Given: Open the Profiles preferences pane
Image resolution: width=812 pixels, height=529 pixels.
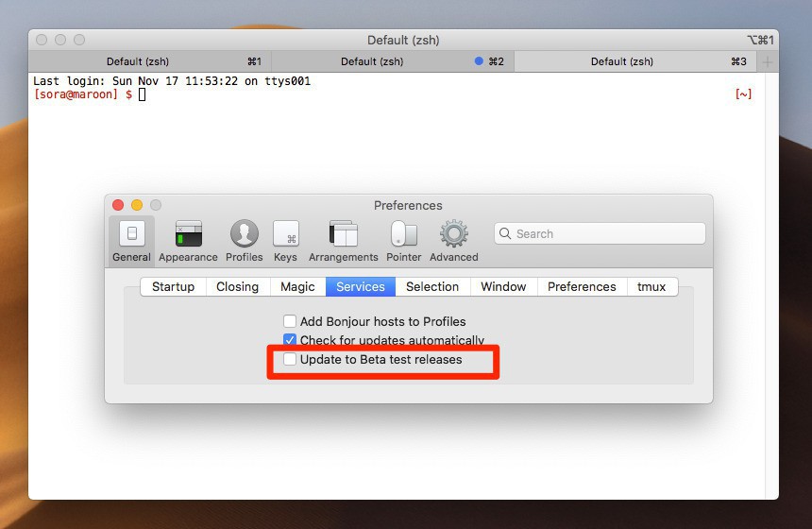Looking at the screenshot, I should pos(245,241).
